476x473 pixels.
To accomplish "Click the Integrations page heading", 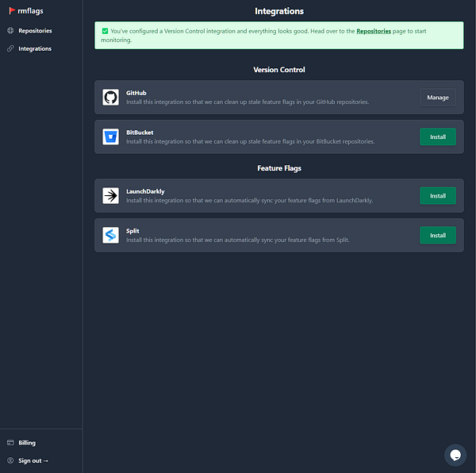I will (279, 11).
